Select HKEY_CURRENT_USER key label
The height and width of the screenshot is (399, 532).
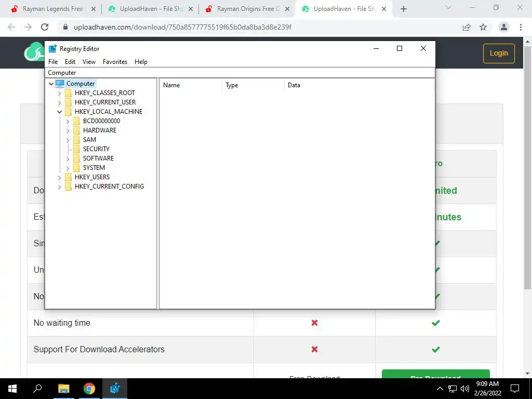[x=105, y=102]
